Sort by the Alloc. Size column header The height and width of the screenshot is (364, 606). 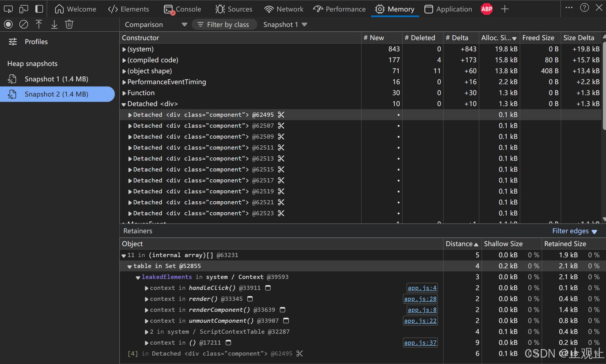point(499,38)
